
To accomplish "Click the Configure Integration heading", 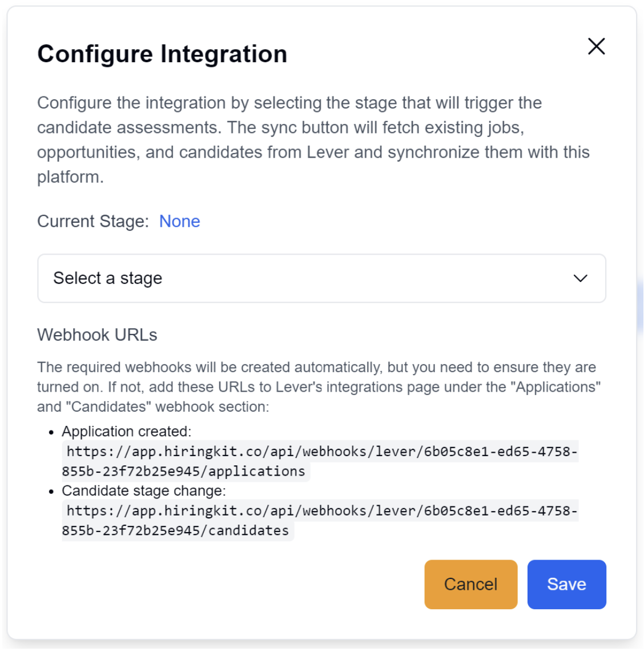I will (x=162, y=54).
